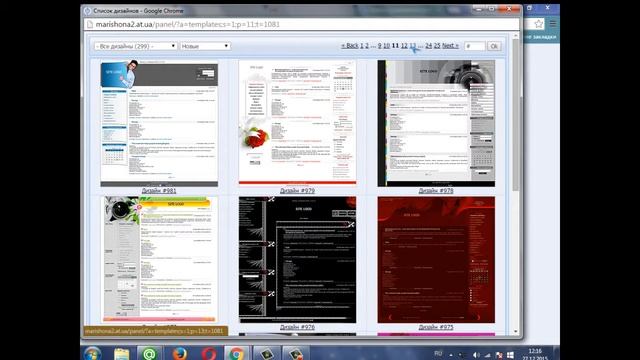Open the background browser's menu icon
This screenshot has height=360, width=640.
pyautogui.click(x=553, y=24)
